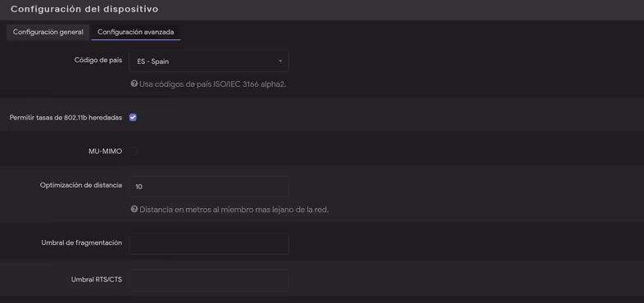The width and height of the screenshot is (644, 303).
Task: Click the Optimización de distancia field showing 10
Action: [x=209, y=187]
